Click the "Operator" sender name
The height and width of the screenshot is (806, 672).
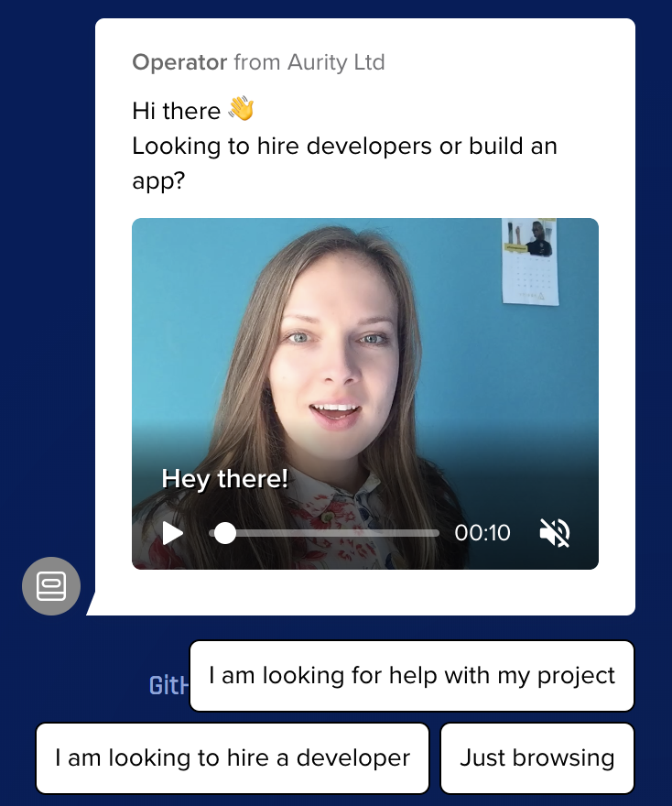tap(179, 62)
